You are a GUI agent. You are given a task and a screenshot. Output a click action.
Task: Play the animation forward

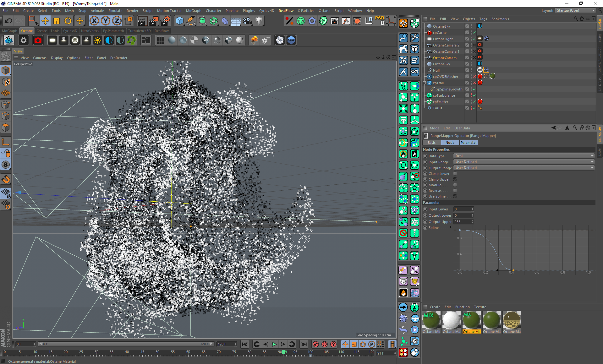[x=274, y=344]
